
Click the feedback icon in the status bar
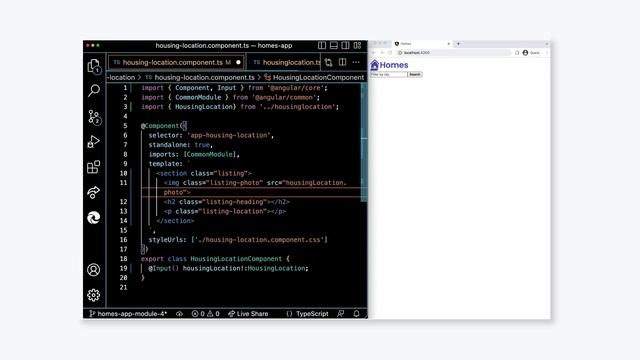pos(340,313)
